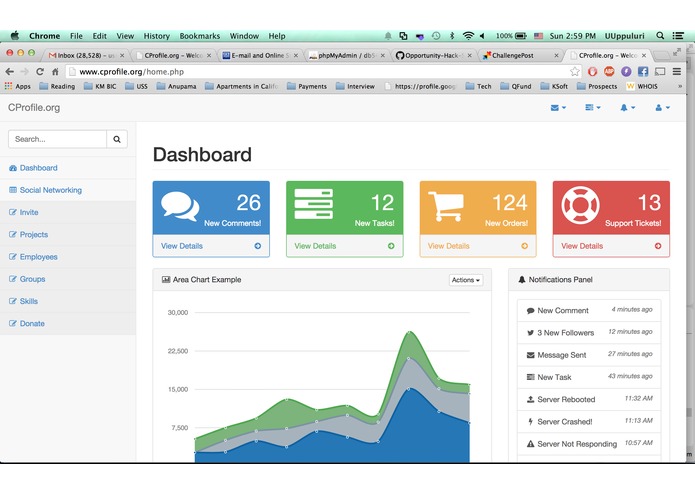Open Employees in the sidebar
The image size is (695, 494).
click(x=68, y=257)
